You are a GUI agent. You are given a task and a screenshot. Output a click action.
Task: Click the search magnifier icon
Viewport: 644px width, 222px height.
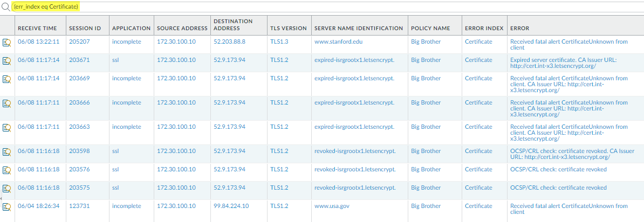point(6,7)
